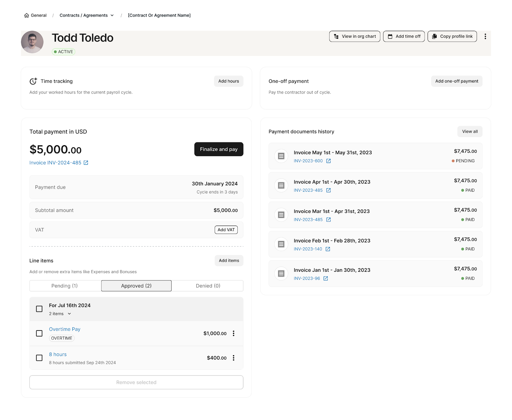This screenshot has height=420, width=512.
Task: Click external-link icon in Invoice Mar 1st row
Action: pyautogui.click(x=328, y=220)
